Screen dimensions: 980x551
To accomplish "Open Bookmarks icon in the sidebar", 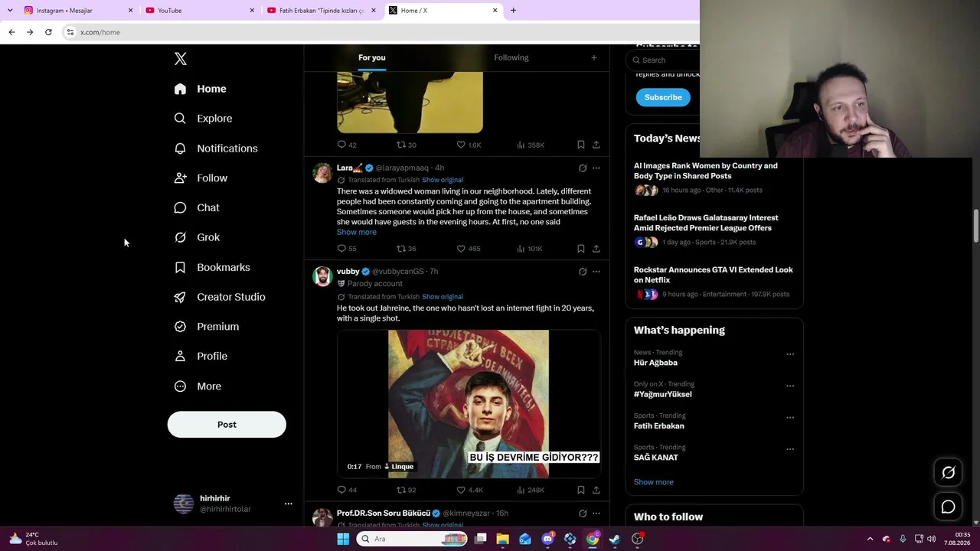I will click(x=180, y=267).
